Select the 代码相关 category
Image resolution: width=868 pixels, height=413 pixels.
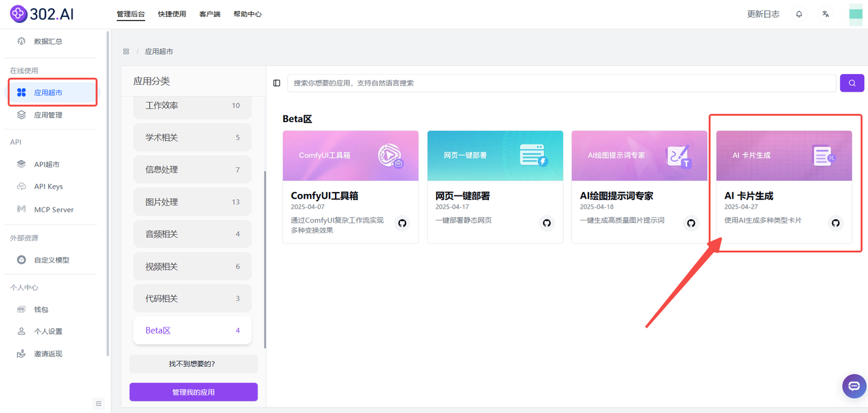[x=193, y=298]
